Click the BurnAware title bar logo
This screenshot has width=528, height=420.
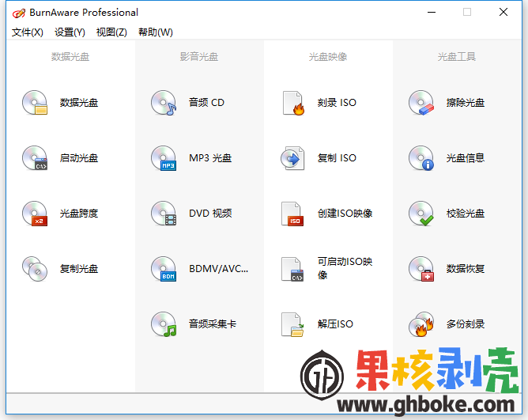18,13
